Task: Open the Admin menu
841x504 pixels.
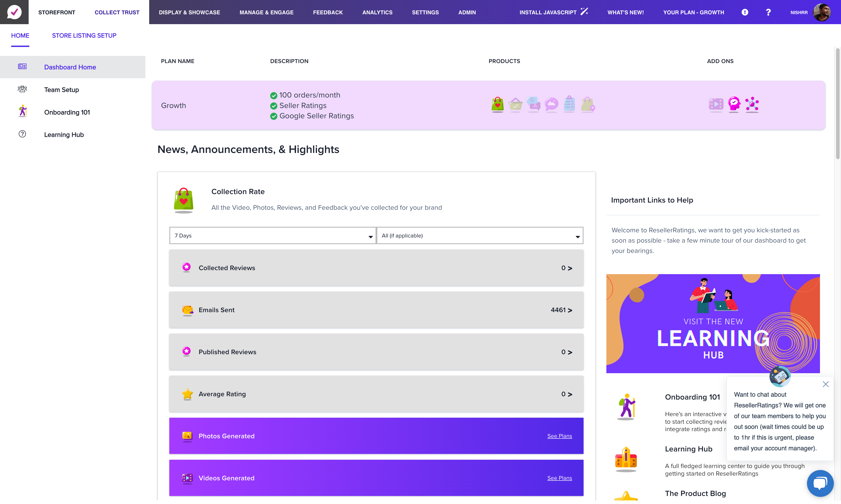Action: pos(467,12)
